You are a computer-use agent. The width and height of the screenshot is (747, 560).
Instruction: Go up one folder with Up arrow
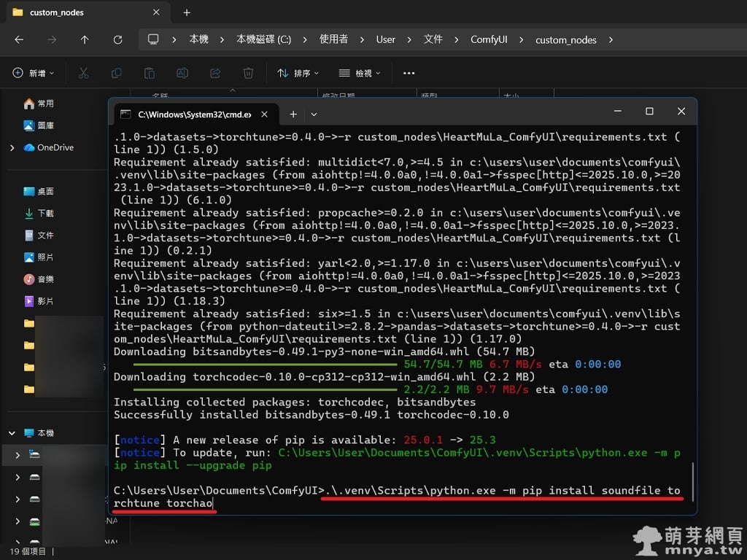(x=85, y=39)
